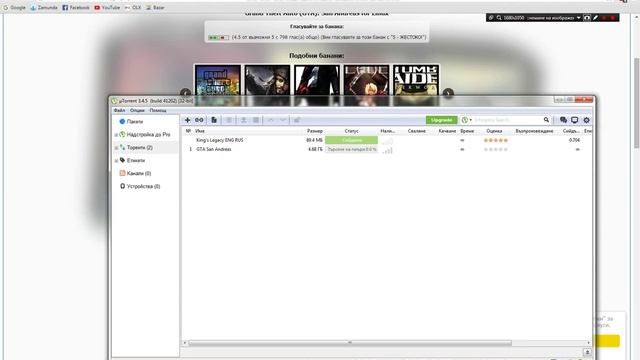Open the GTA San Andreas thumbnail on webpage
The height and width of the screenshot is (360, 640).
coord(218,81)
